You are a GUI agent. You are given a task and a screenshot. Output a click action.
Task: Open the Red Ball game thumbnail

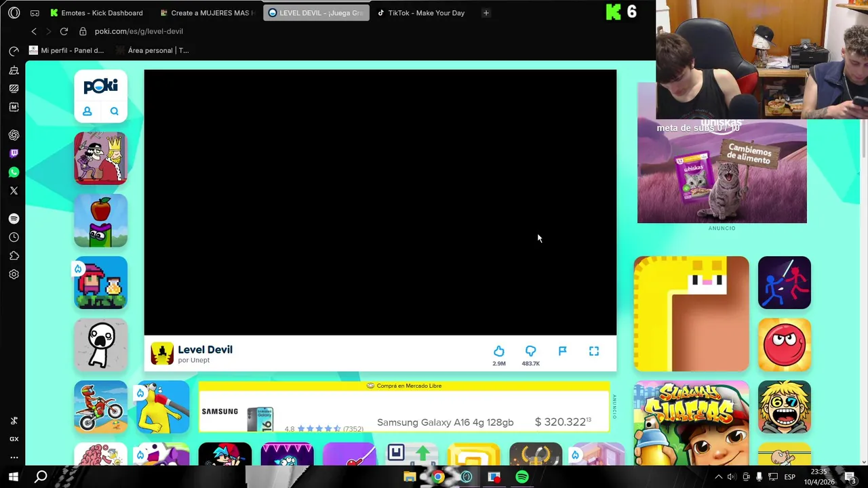[785, 345]
